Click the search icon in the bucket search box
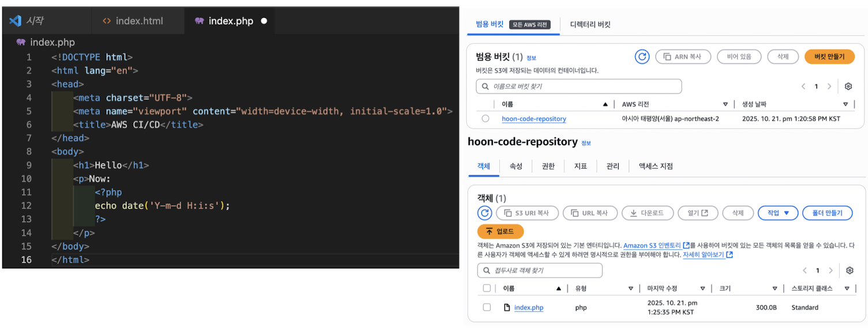Screen dimensions: 868x329 pyautogui.click(x=485, y=87)
